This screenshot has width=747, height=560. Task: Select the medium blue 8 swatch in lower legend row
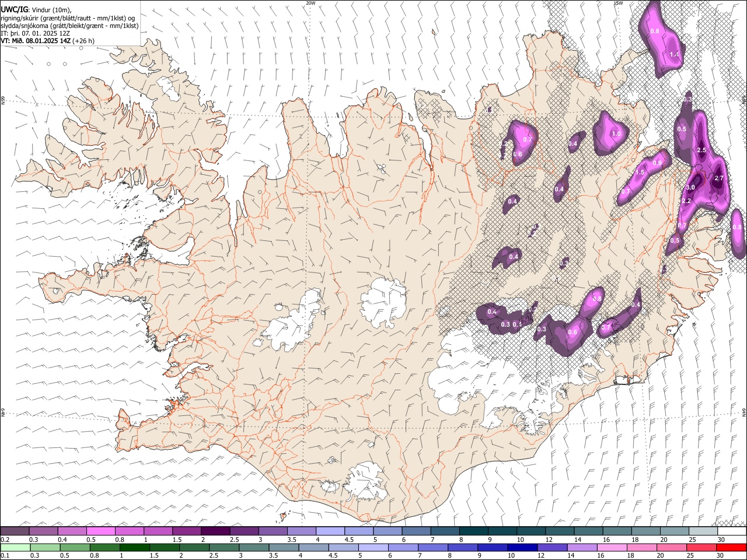coord(463,547)
